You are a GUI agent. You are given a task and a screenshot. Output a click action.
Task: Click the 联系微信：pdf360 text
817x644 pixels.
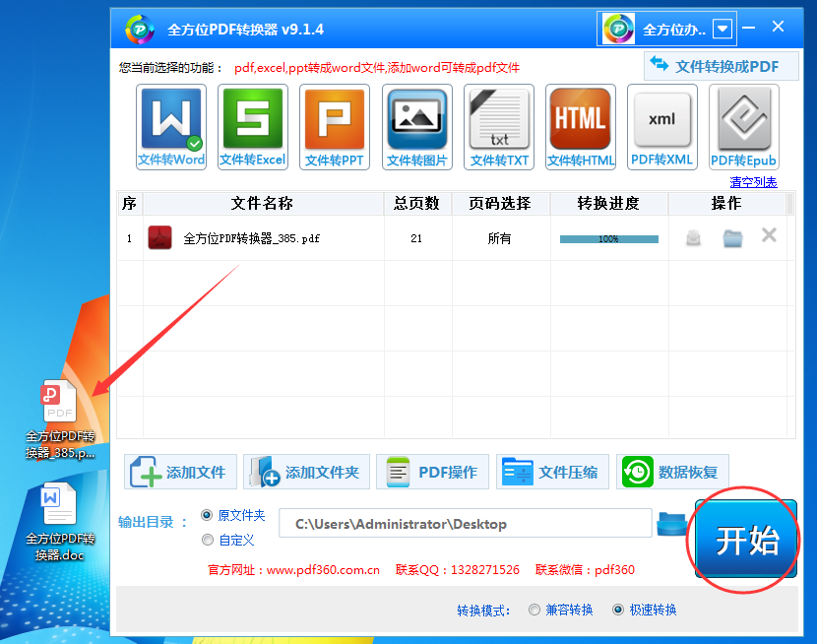pos(585,570)
